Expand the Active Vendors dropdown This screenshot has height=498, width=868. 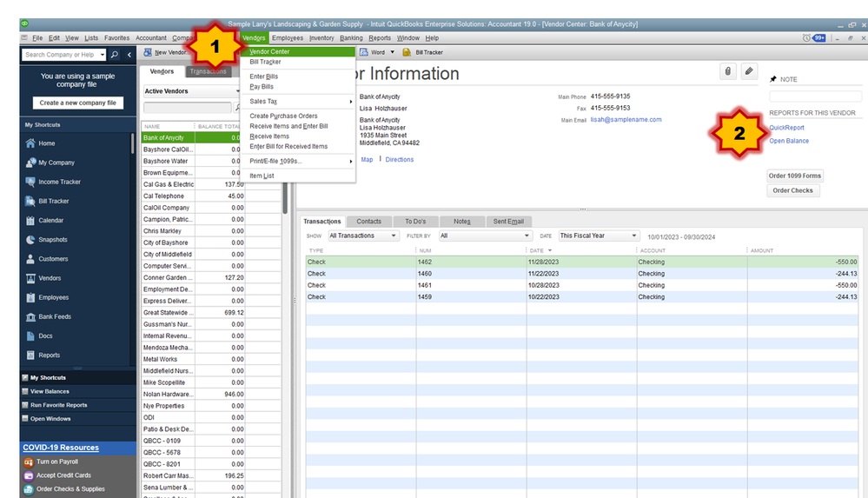coord(237,91)
